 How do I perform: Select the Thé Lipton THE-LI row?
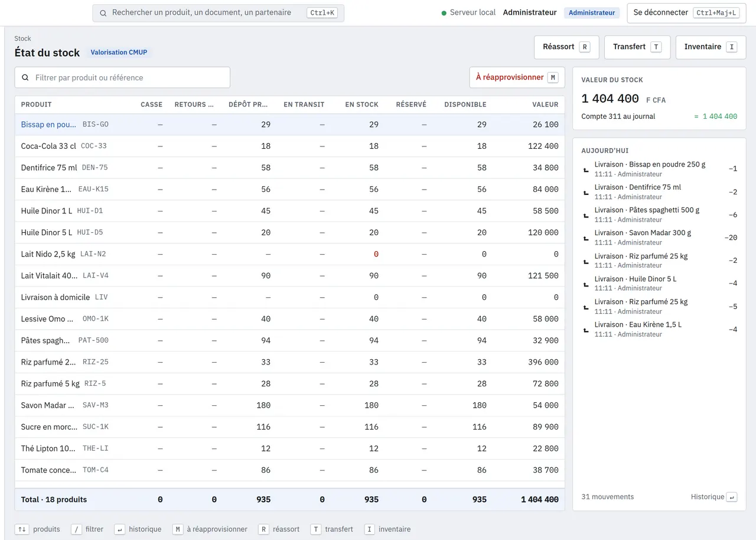289,448
